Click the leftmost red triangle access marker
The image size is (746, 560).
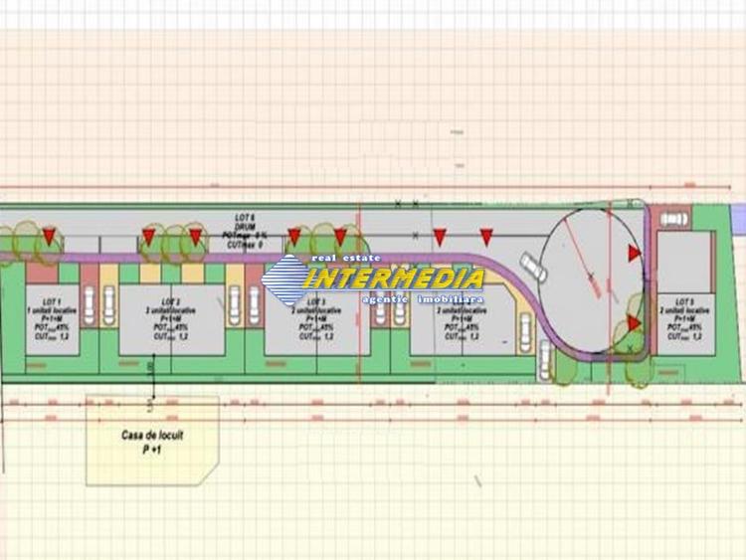coord(48,236)
